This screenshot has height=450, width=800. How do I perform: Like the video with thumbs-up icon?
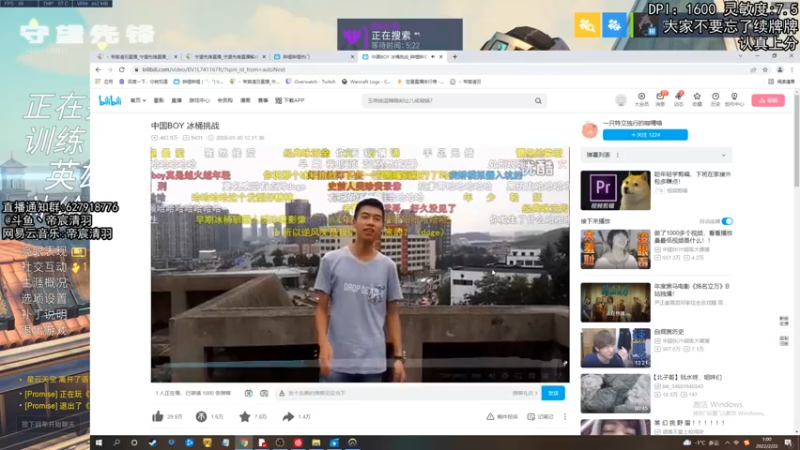click(158, 416)
